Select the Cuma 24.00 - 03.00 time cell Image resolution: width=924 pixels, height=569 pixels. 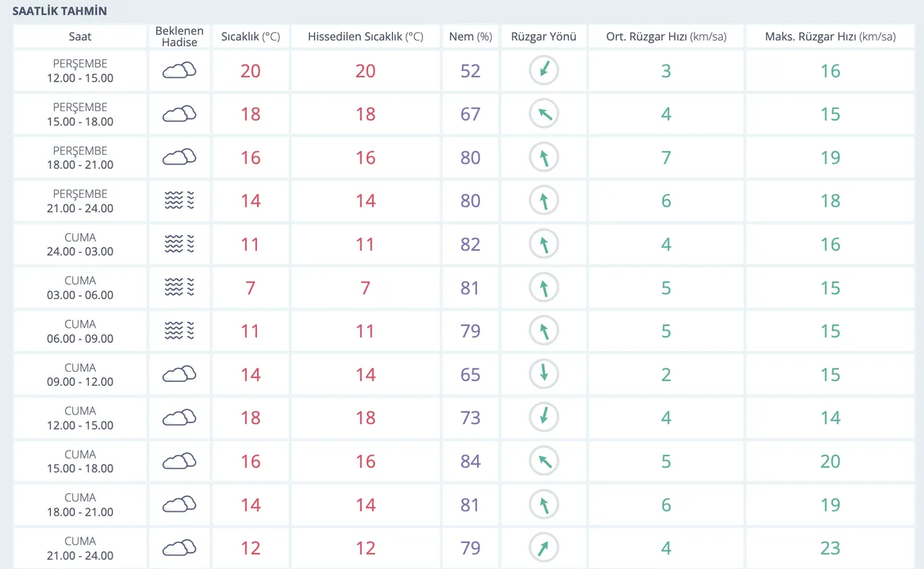pos(80,244)
